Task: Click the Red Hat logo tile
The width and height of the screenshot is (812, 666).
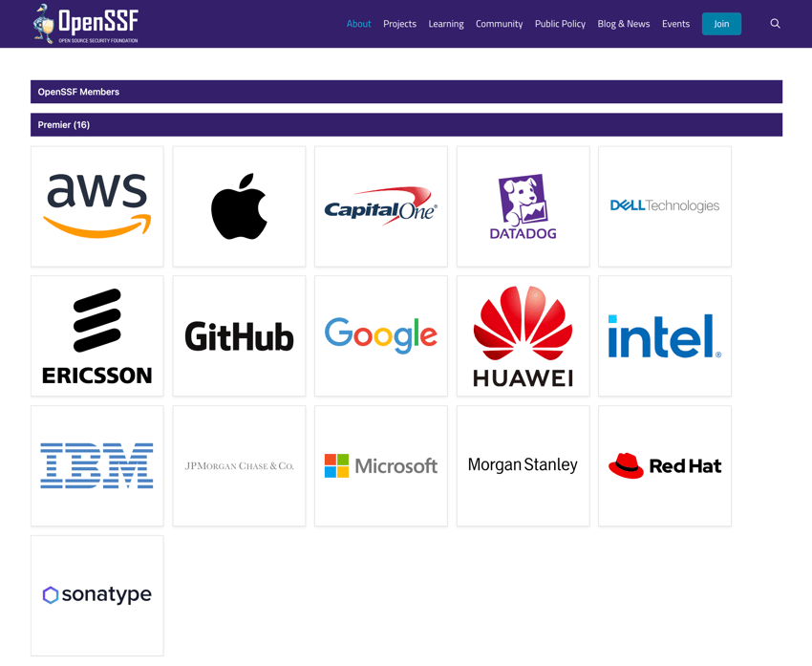Action: (665, 466)
